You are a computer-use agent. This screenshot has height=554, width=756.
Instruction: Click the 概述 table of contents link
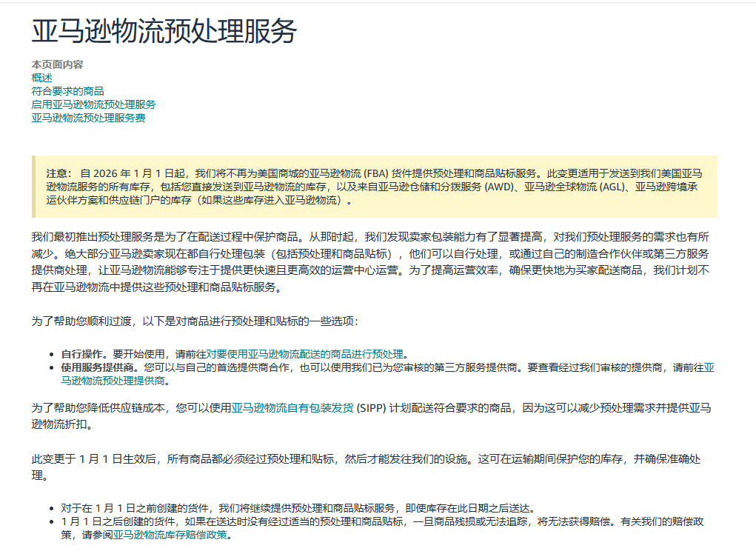pyautogui.click(x=42, y=78)
